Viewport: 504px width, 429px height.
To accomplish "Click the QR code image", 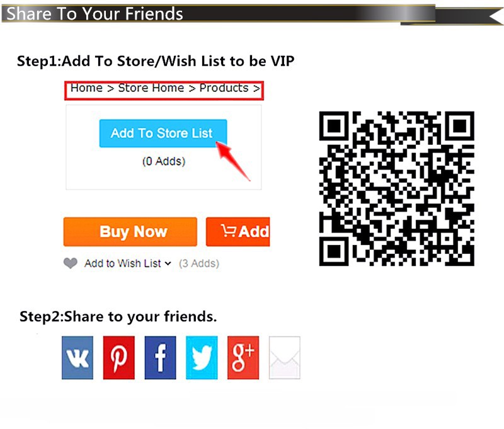I will 397,188.
